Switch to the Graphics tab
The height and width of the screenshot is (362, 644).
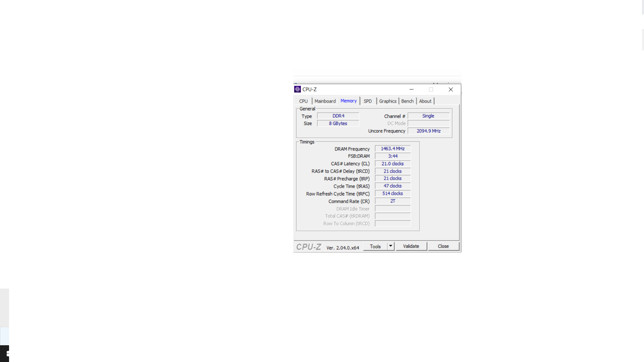(x=388, y=101)
